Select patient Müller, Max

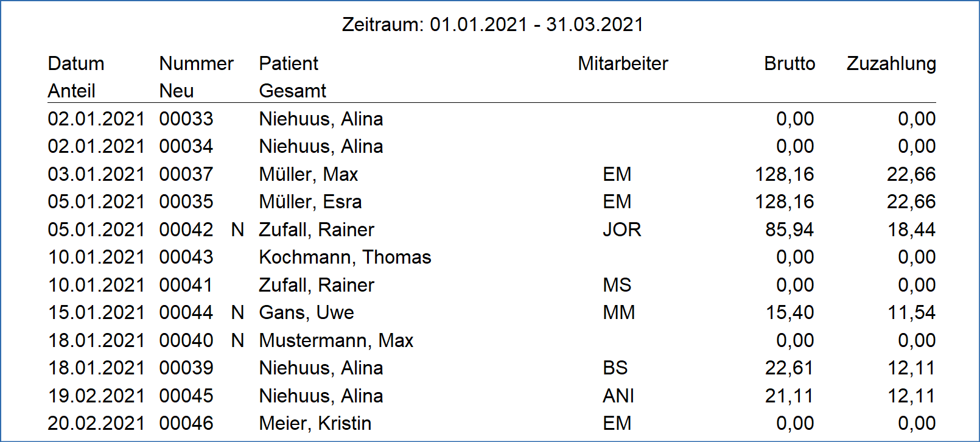[308, 174]
